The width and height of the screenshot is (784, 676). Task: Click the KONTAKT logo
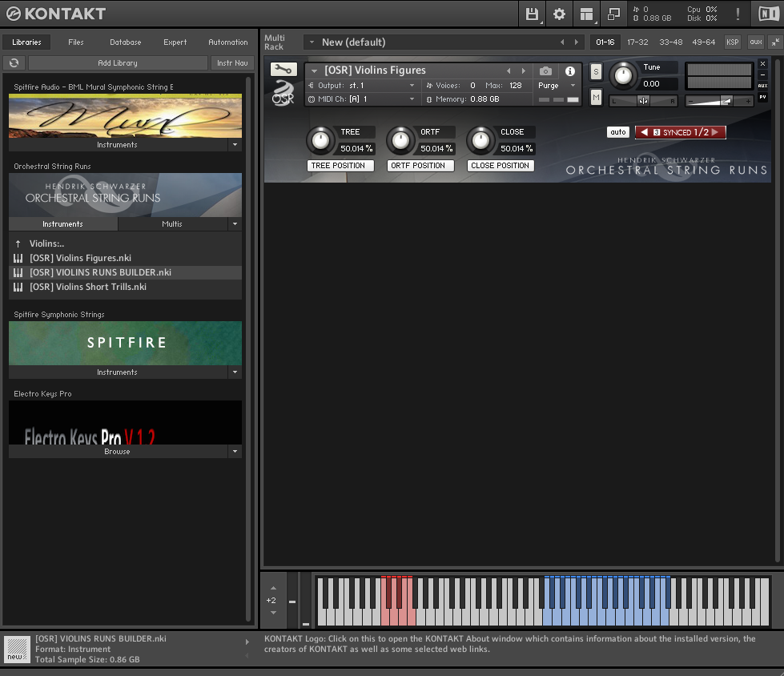tap(56, 14)
